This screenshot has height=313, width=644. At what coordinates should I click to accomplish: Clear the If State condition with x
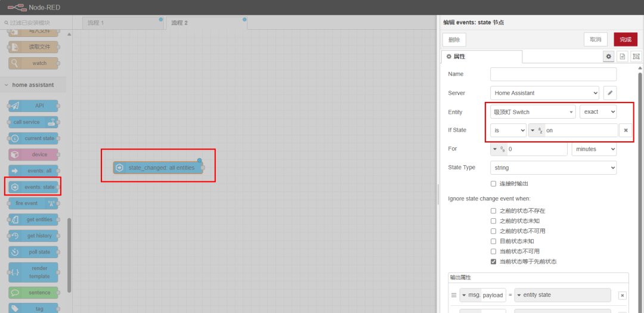(626, 130)
